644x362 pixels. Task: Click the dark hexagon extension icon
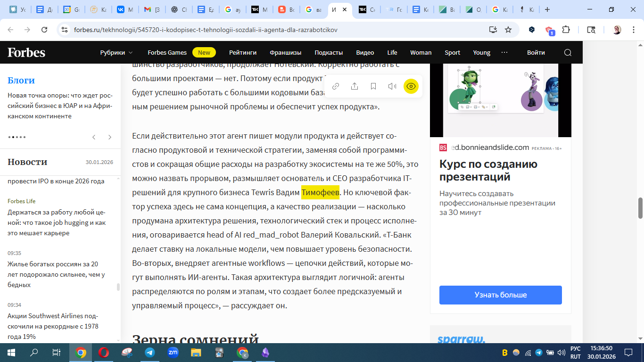pos(532,30)
